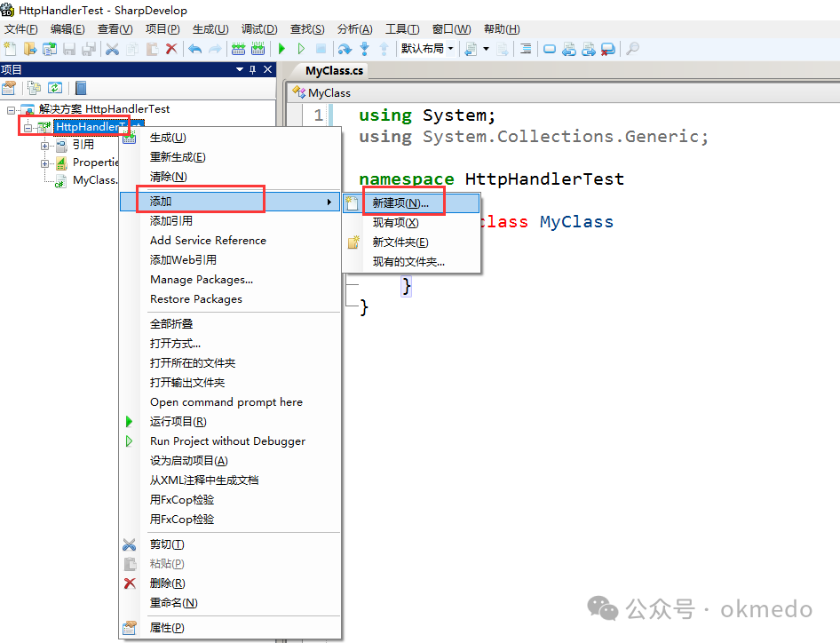This screenshot has height=643, width=840.
Task: Click the Undo arrow icon
Action: [194, 49]
